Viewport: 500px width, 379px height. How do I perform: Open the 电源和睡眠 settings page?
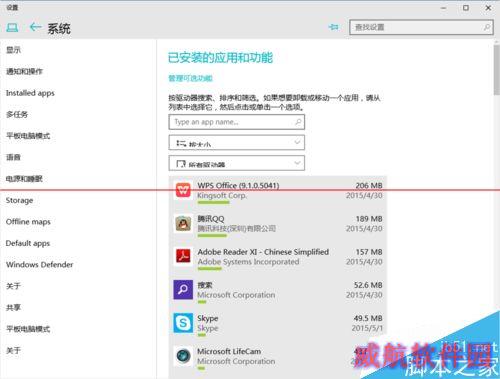pos(24,179)
